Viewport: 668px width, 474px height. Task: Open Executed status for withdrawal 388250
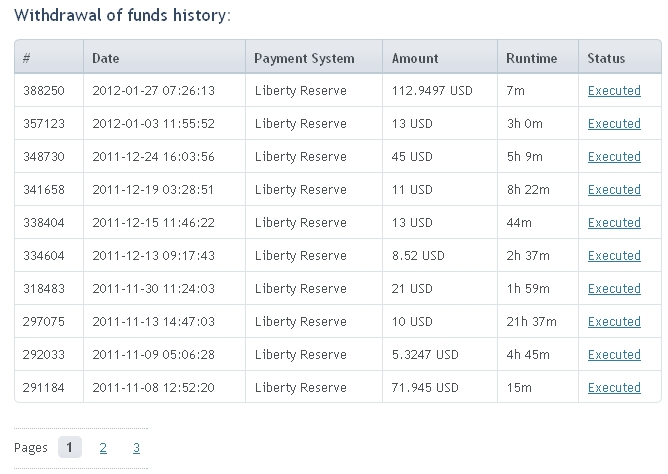614,91
